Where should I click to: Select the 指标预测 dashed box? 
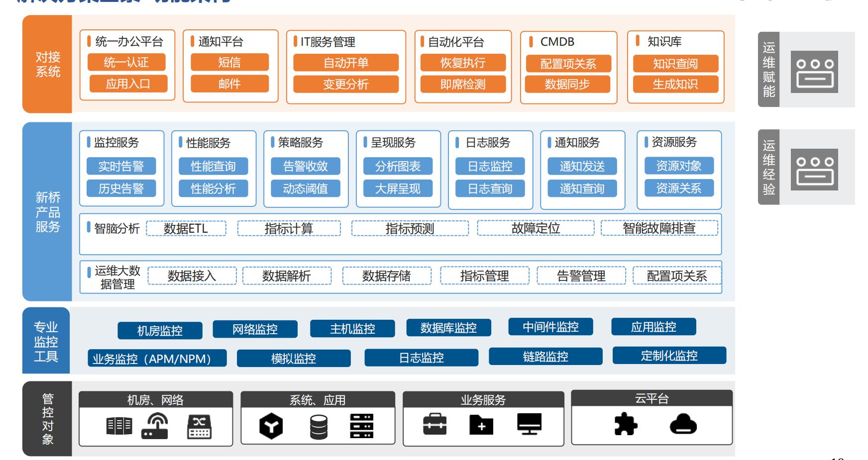(410, 228)
